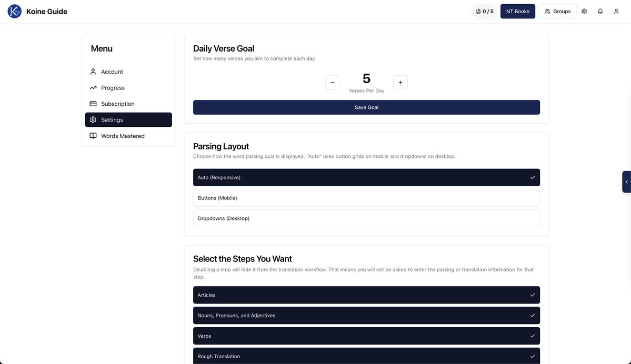
Task: Select the Settings menu item
Action: [128, 120]
